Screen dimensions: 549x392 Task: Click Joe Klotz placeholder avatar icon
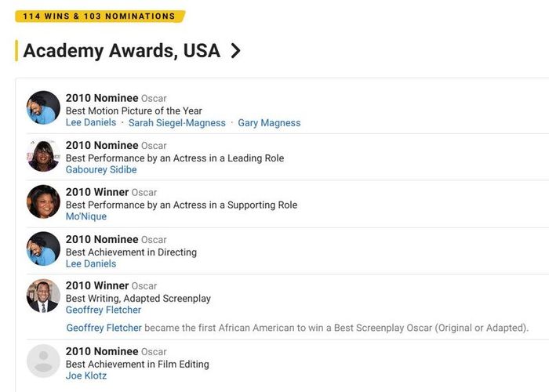43,361
